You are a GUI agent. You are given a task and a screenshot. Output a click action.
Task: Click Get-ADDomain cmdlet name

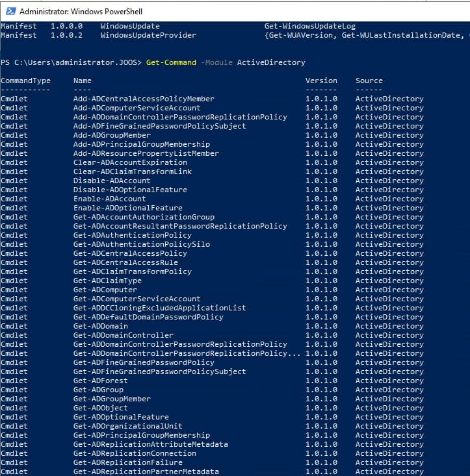tap(101, 327)
